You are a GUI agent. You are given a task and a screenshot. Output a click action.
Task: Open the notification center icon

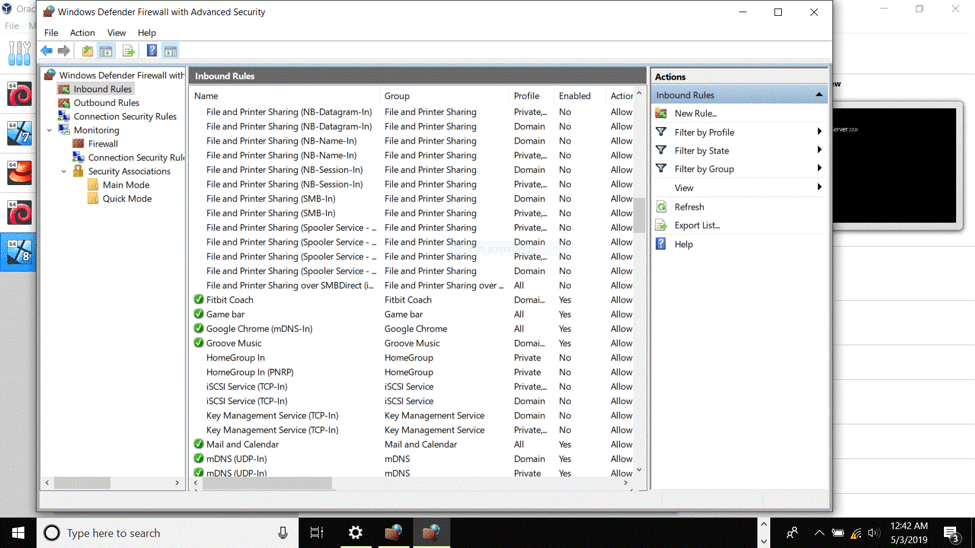click(951, 533)
